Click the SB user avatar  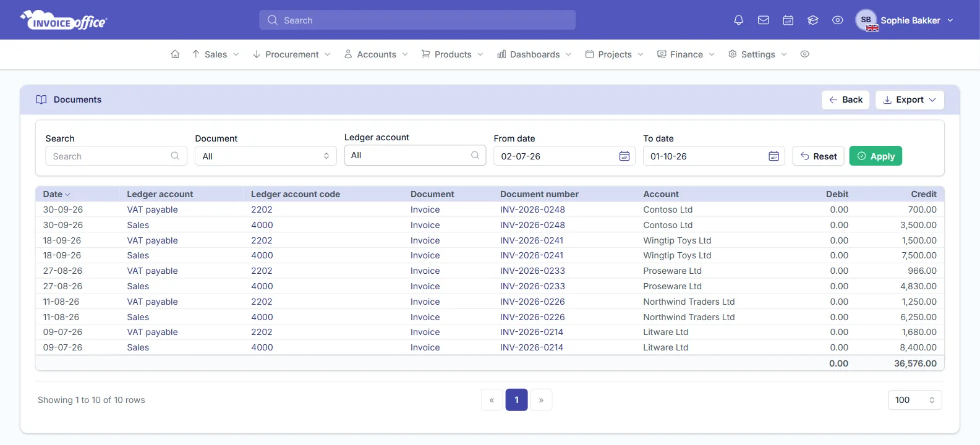point(866,20)
